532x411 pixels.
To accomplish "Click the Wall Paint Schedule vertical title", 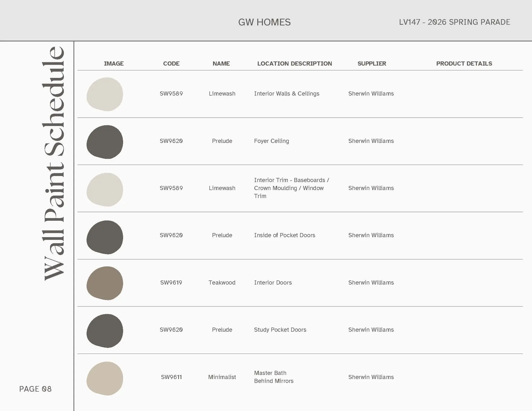I will click(x=54, y=164).
